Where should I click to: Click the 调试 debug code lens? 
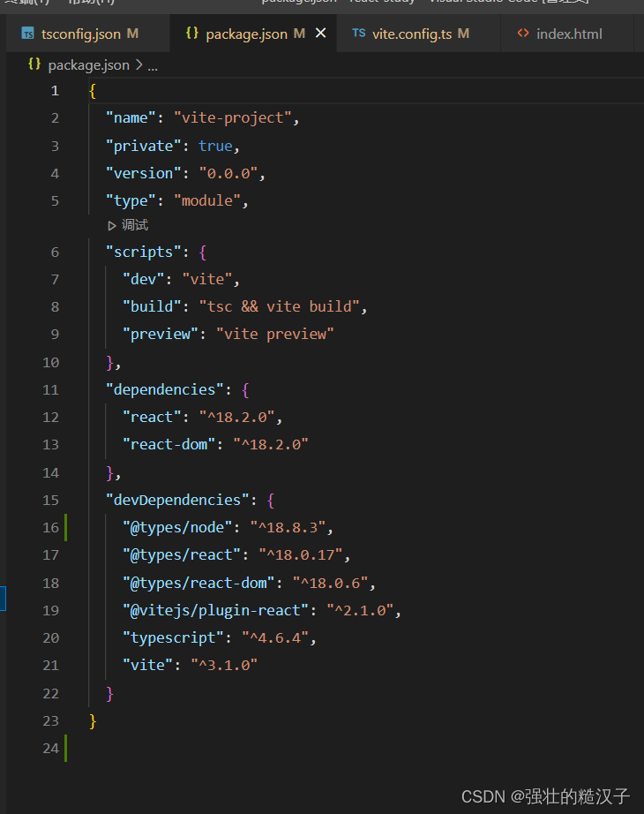point(135,225)
